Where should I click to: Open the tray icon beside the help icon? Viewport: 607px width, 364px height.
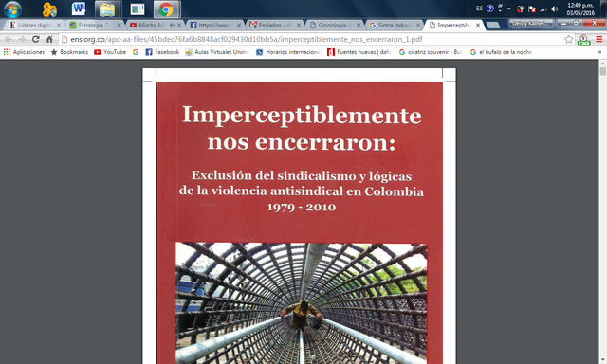point(500,9)
